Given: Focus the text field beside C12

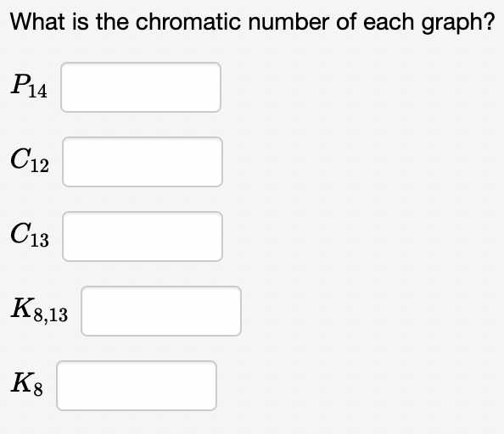Looking at the screenshot, I should pos(143,162).
